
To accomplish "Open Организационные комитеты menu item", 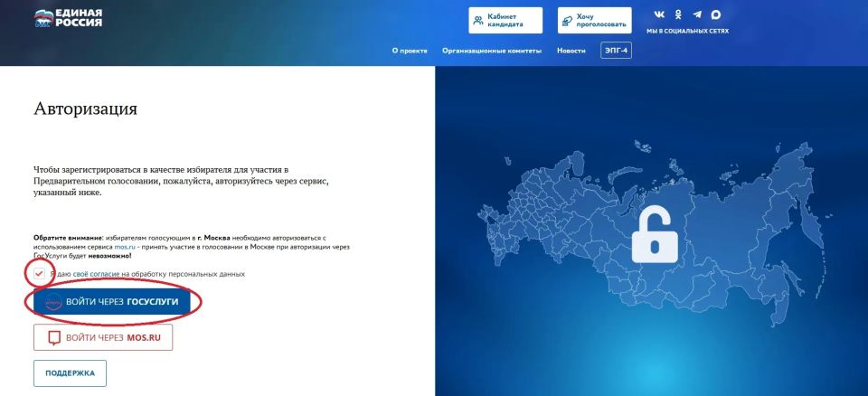I will 492,51.
